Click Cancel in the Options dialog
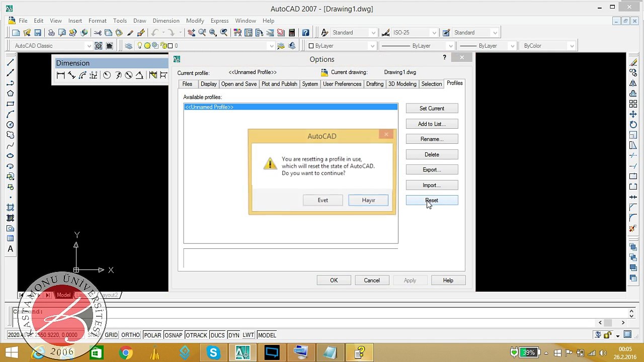This screenshot has width=644, height=362. 372,281
